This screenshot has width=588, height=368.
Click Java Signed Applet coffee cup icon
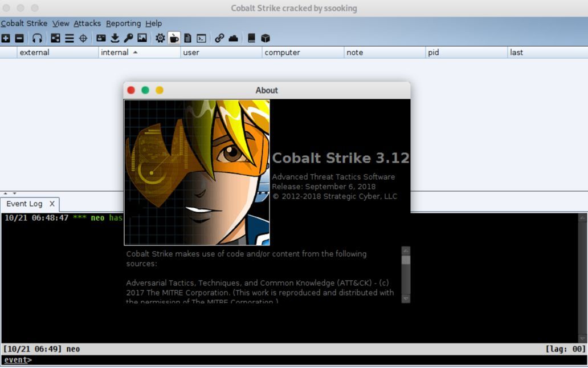coord(174,38)
